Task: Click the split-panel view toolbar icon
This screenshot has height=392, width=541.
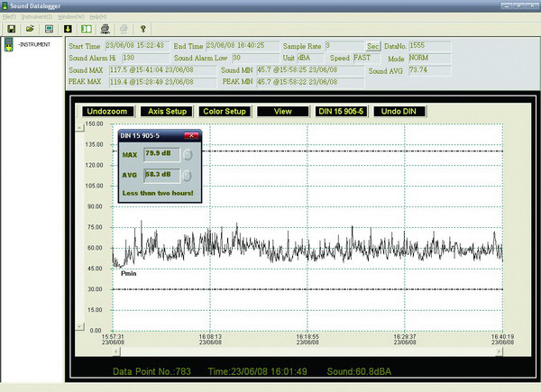Action: [x=87, y=29]
